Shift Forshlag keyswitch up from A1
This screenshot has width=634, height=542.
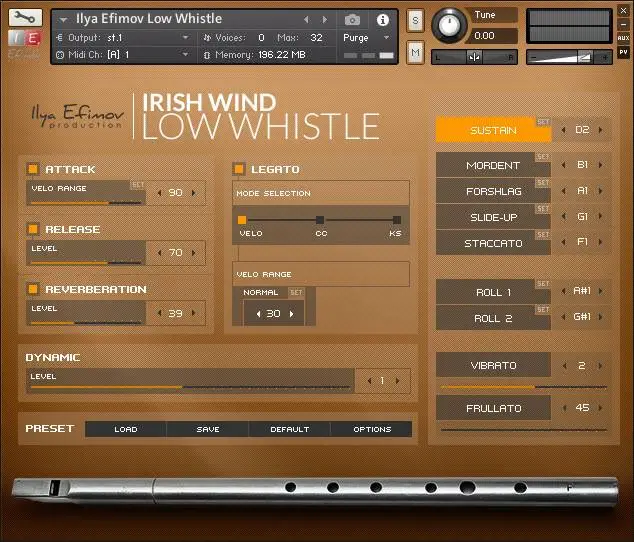[600, 191]
